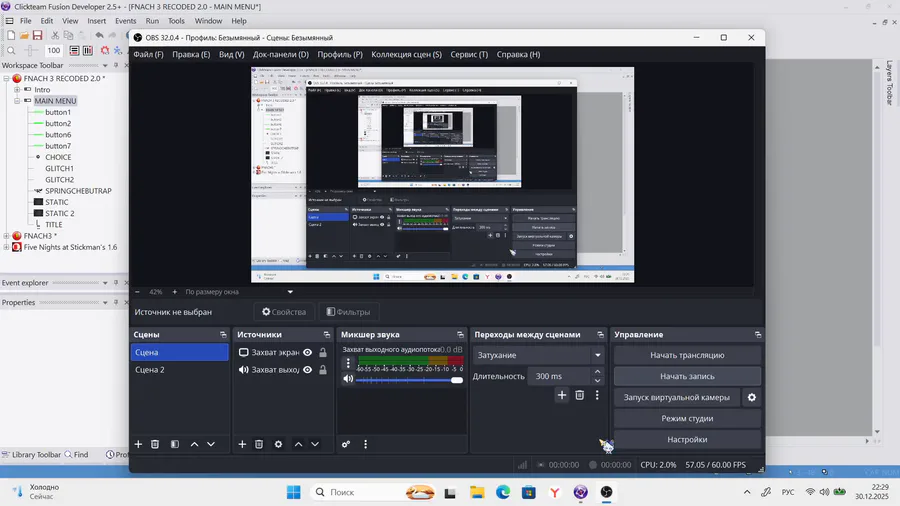Open advanced audio properties gears icon
The image size is (900, 506).
coord(346,444)
